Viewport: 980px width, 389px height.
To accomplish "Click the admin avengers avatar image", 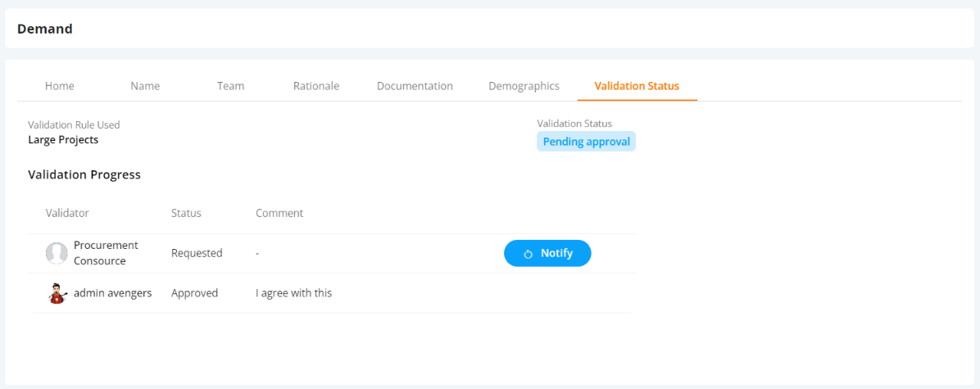I will click(57, 293).
